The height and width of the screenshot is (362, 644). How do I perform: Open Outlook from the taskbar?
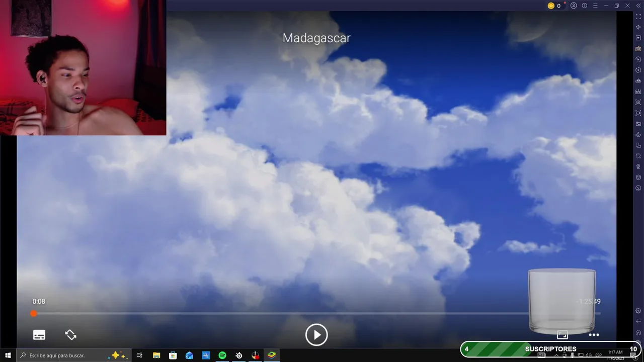click(189, 355)
